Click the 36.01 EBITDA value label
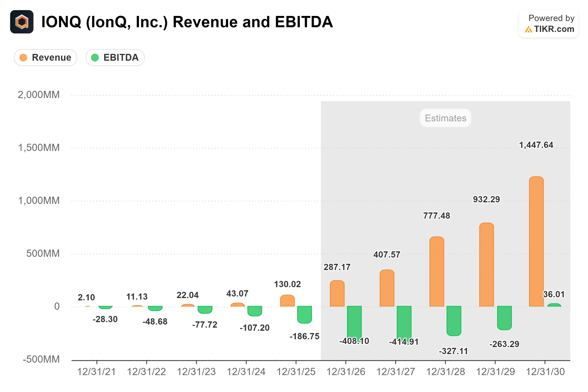Image resolution: width=588 pixels, height=392 pixels. click(554, 295)
